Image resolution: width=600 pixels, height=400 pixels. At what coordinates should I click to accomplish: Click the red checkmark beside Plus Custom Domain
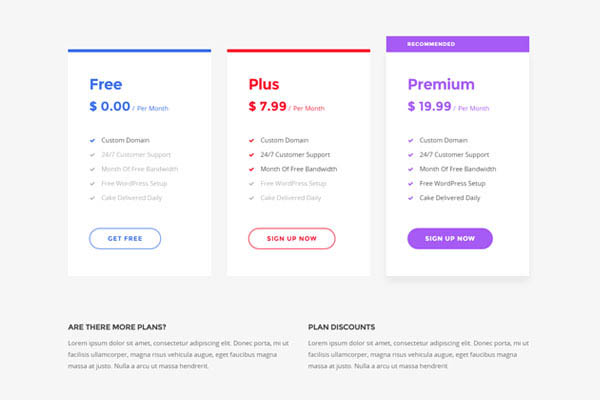click(x=251, y=140)
